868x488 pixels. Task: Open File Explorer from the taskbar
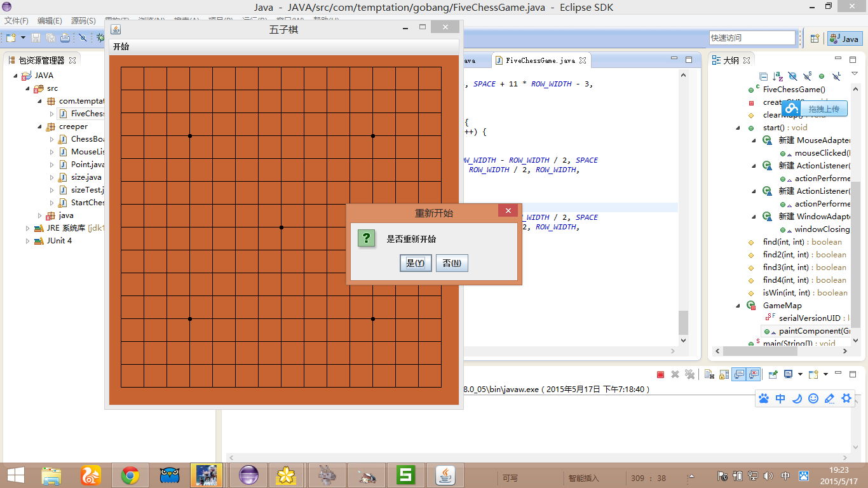point(51,475)
